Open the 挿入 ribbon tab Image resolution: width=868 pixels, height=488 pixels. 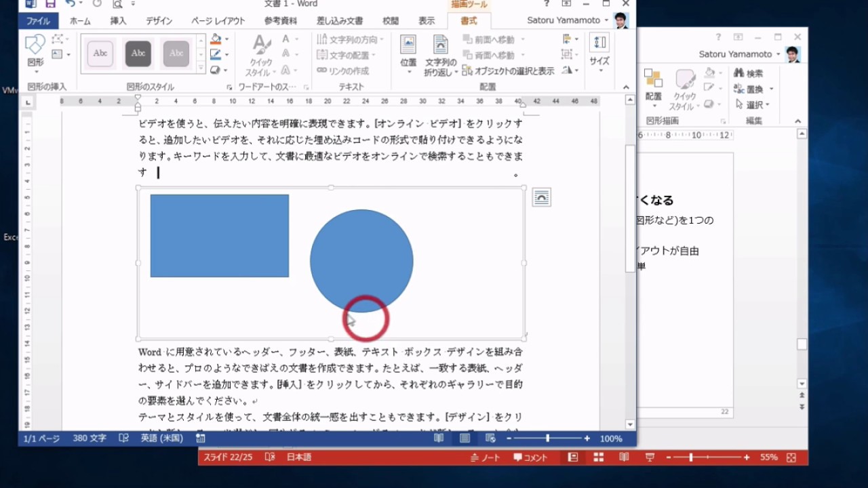[118, 21]
